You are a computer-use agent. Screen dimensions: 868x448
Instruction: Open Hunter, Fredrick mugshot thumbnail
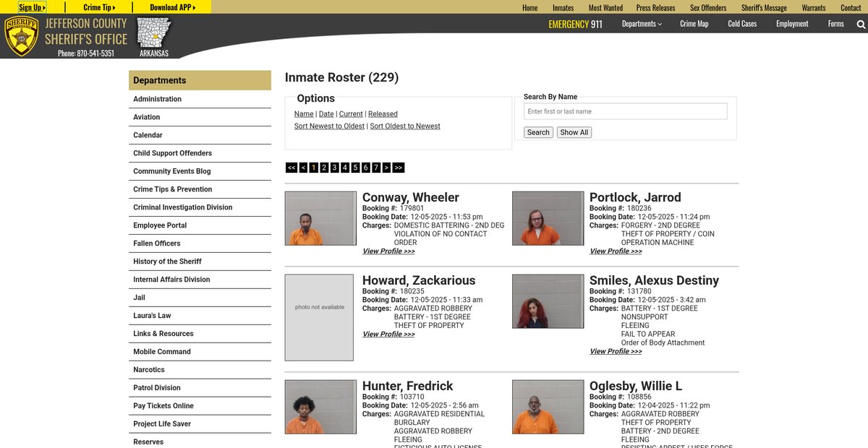[320, 407]
